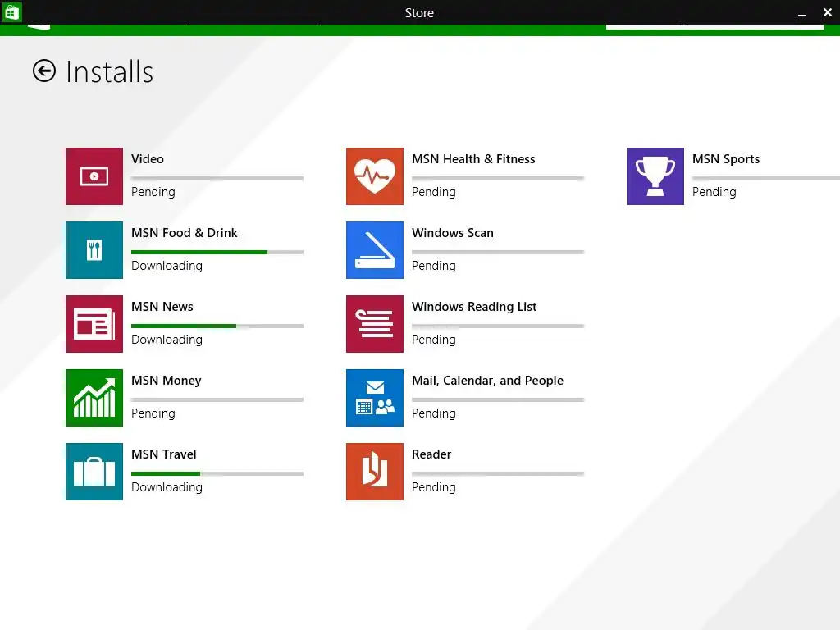Image resolution: width=840 pixels, height=630 pixels.
Task: Click the "MSN News" title text
Action: tap(162, 307)
